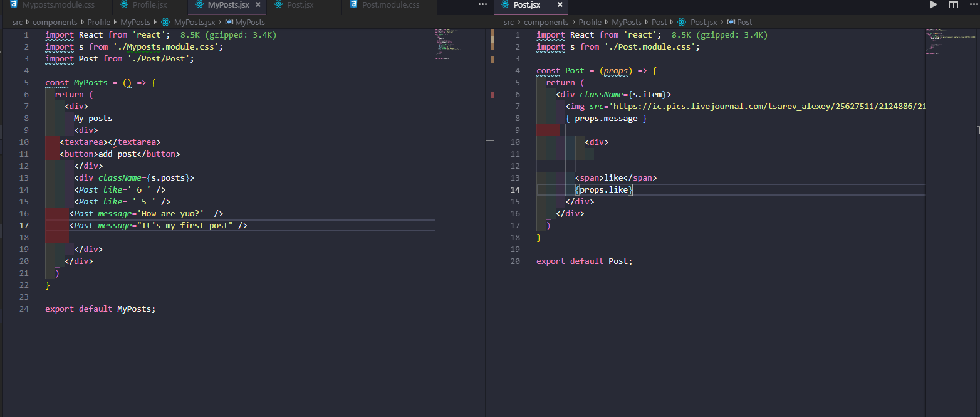Click the Split Editor icon
The image size is (980, 417).
pyautogui.click(x=954, y=5)
